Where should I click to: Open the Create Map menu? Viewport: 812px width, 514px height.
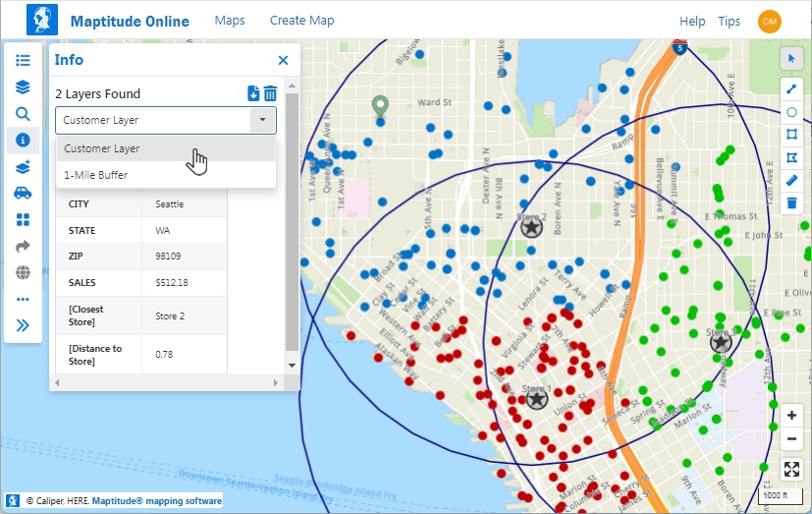pyautogui.click(x=301, y=21)
